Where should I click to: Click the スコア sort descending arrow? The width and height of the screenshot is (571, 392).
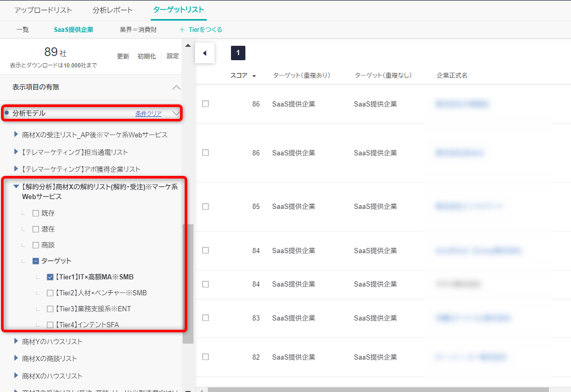[x=254, y=76]
